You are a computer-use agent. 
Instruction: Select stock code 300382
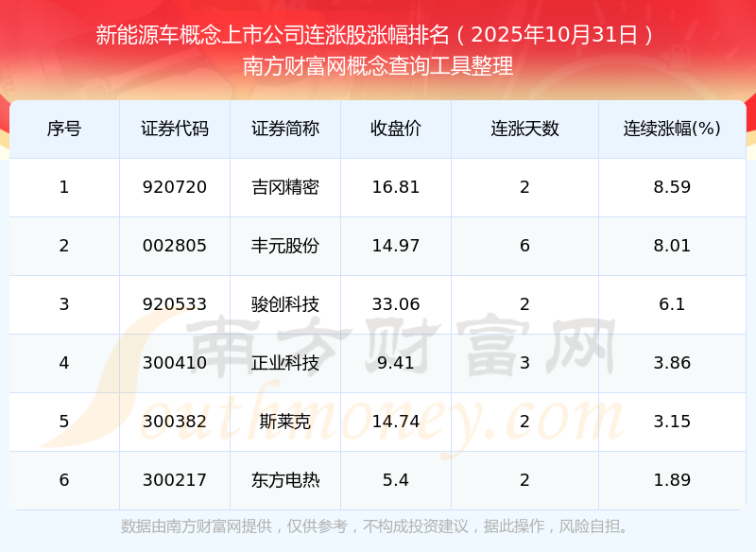(x=175, y=422)
